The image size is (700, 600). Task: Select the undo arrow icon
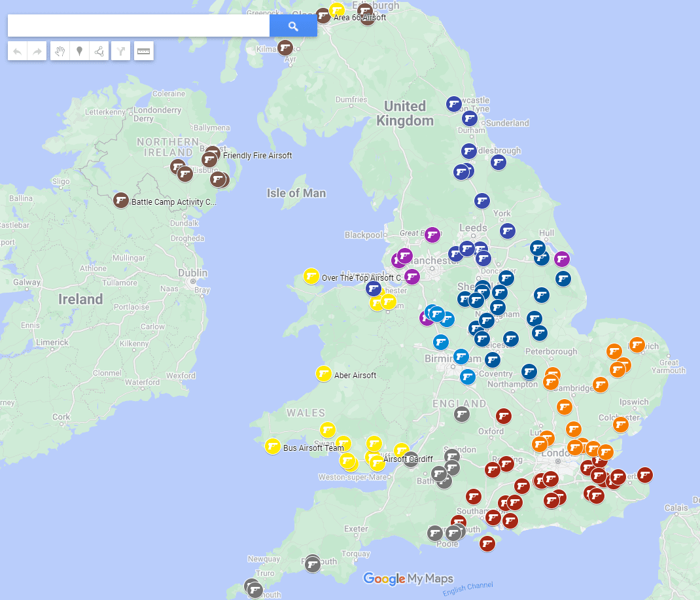pos(17,50)
